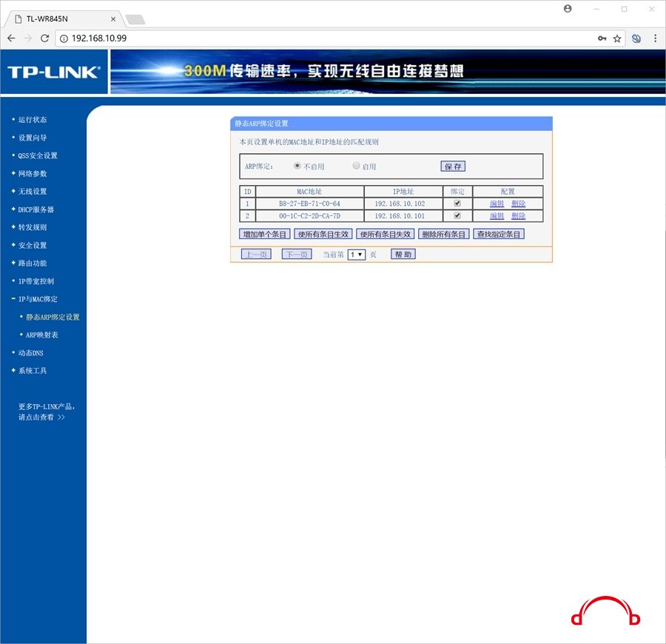Click 查找指定条目 button
The image size is (666, 644).
(499, 234)
